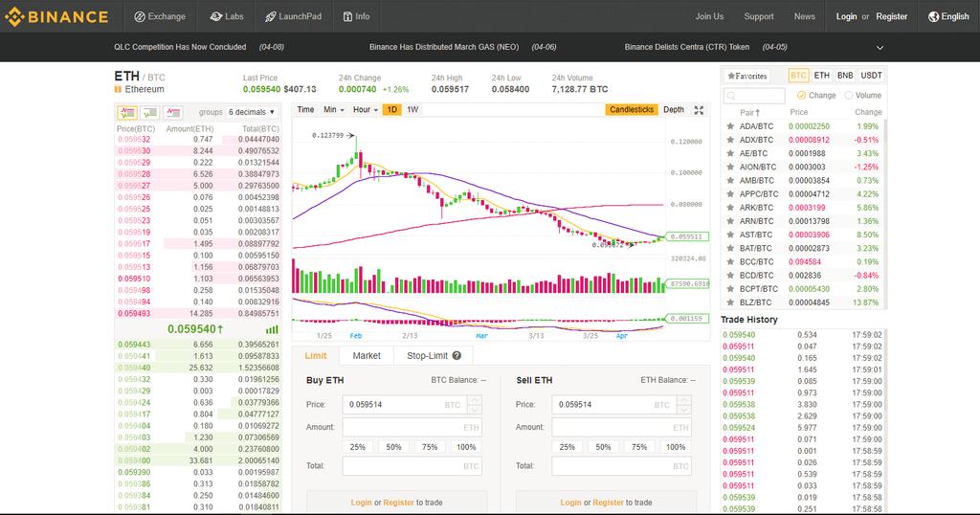
Task: Open the groups 6 decimals dropdown
Action: (252, 112)
